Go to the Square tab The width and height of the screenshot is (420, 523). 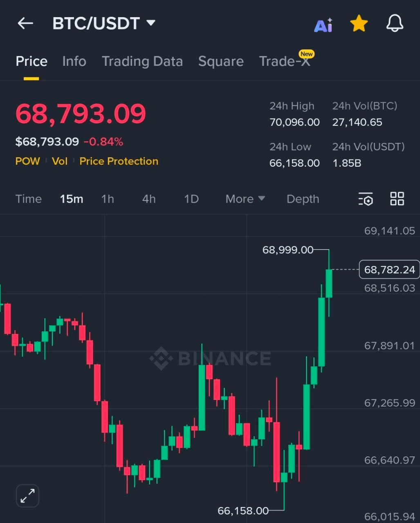pos(221,61)
